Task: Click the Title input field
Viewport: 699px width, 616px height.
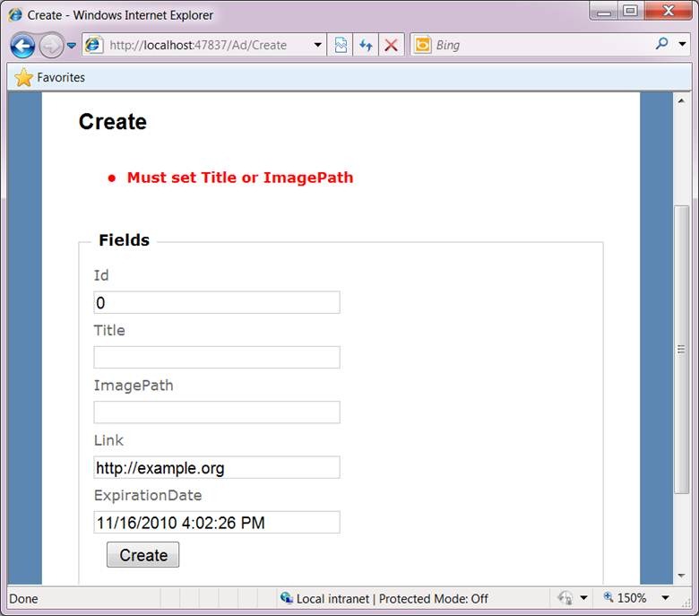Action: (x=217, y=357)
